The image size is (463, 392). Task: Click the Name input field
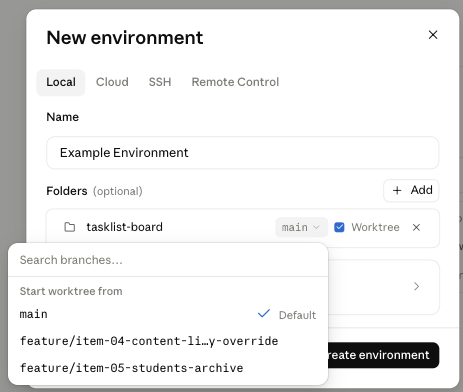click(x=243, y=153)
